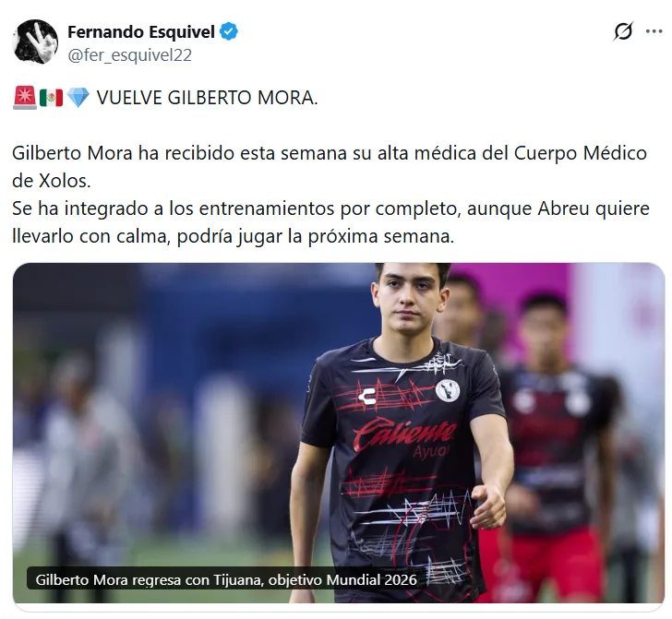This screenshot has width=672, height=619.
Task: Click the sentence about Abreu llevarlo con calma
Action: click(x=330, y=222)
